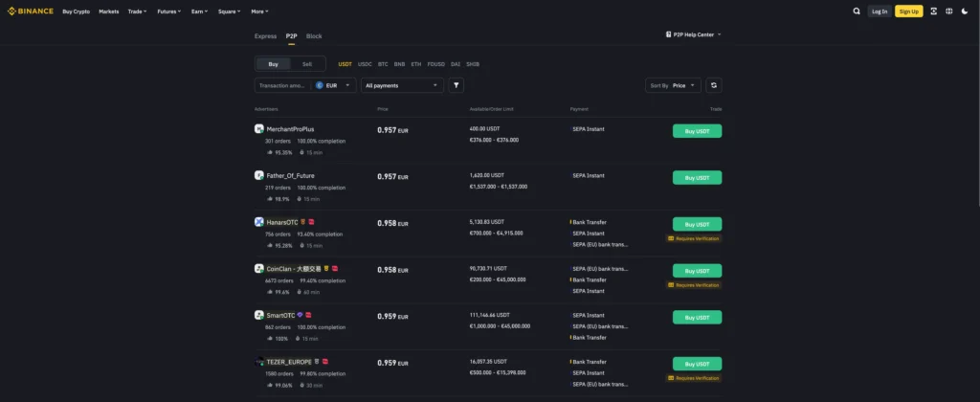Open MerchantProPlus advertiser name

click(291, 129)
